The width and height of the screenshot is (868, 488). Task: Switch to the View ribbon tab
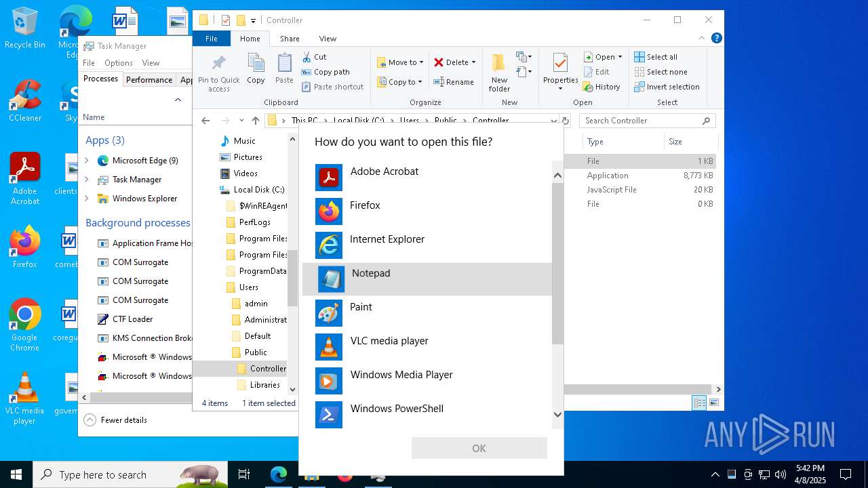click(328, 39)
